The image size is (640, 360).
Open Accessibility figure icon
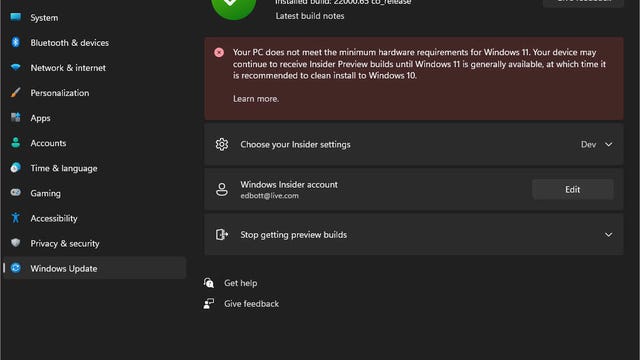(x=16, y=218)
